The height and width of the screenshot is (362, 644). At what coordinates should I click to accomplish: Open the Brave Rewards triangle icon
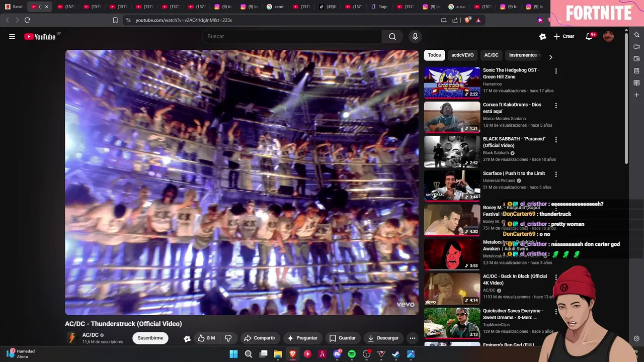(478, 20)
